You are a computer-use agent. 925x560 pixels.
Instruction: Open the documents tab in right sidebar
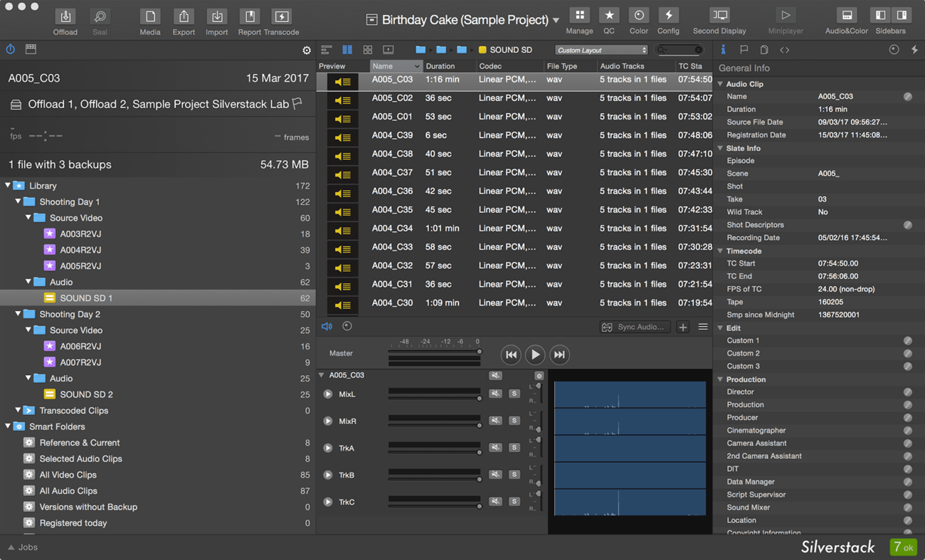[764, 50]
